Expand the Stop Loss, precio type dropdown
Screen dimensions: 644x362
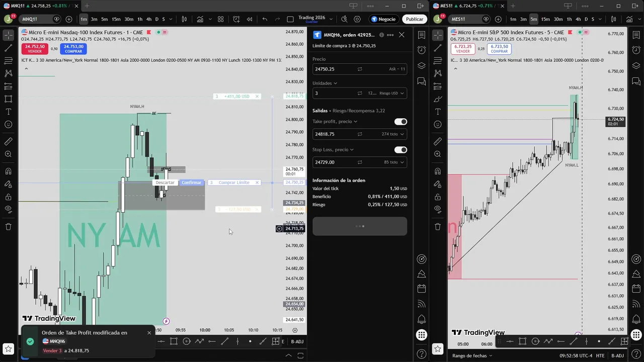pos(333,150)
